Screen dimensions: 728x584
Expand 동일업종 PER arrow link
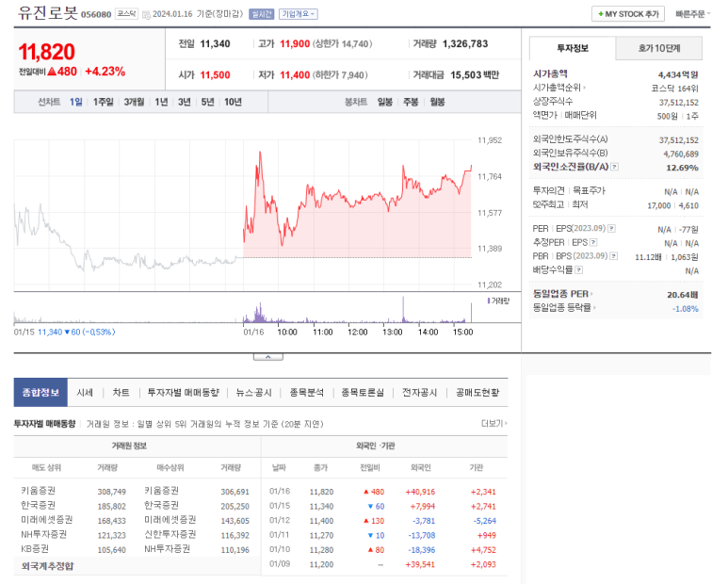click(562, 294)
